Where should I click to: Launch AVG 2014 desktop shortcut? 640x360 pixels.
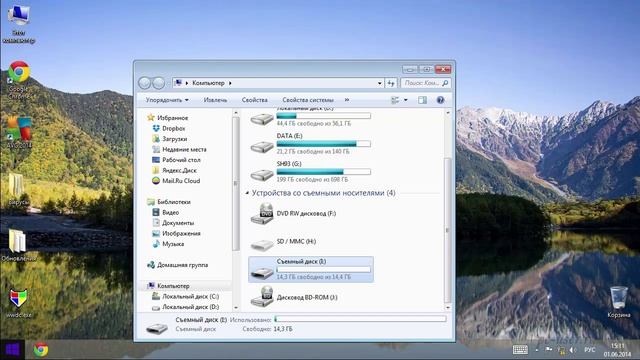point(19,132)
